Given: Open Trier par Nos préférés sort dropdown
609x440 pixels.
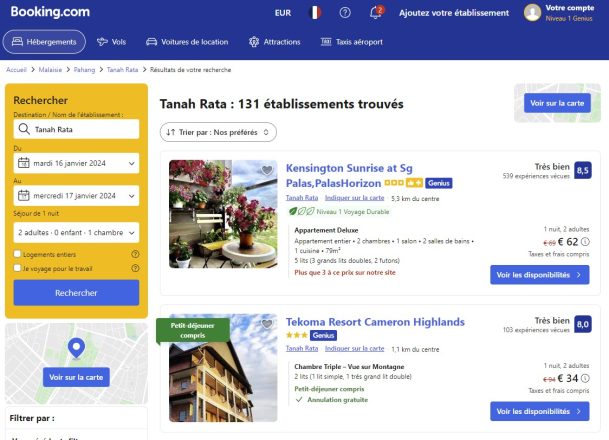Looking at the screenshot, I should [218, 132].
